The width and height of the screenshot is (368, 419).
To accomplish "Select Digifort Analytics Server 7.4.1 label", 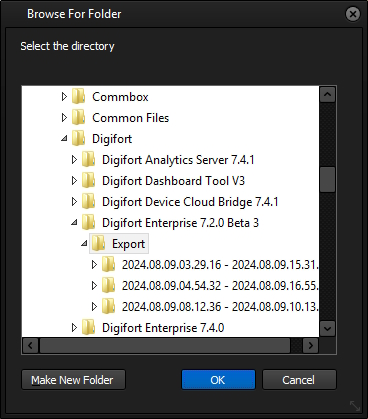I will point(178,160).
